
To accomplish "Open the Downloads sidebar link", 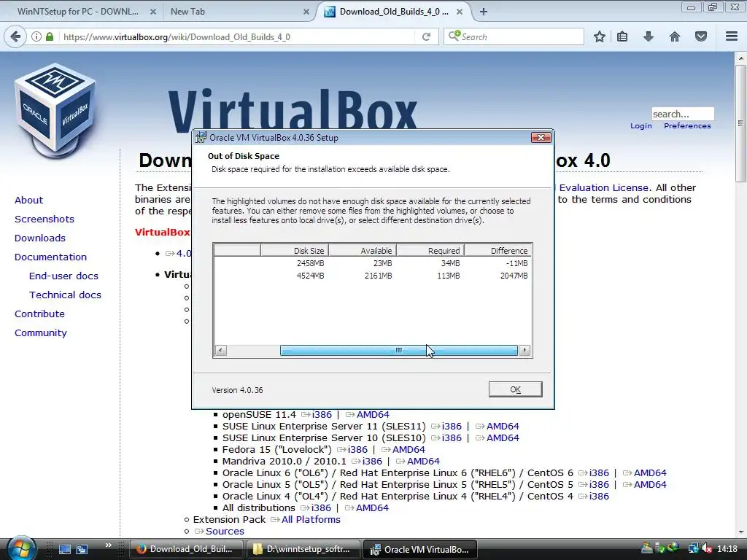I will (x=40, y=238).
